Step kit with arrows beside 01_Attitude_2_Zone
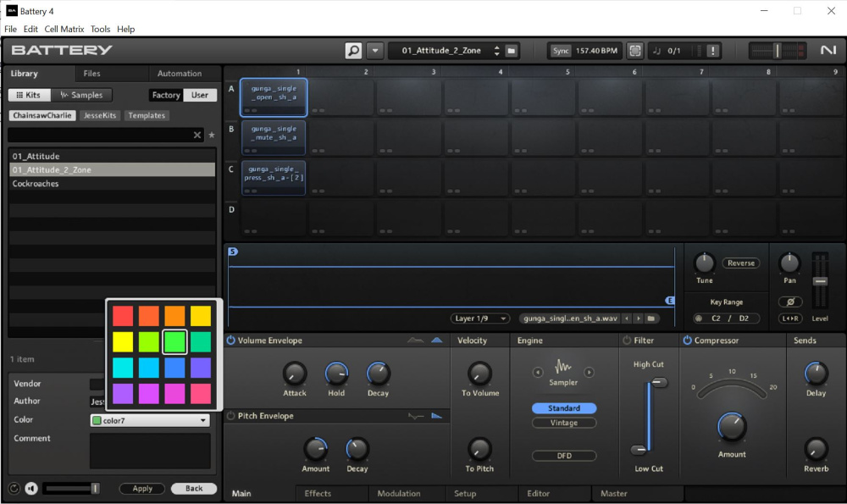Viewport: 847px width, 504px height. click(496, 51)
